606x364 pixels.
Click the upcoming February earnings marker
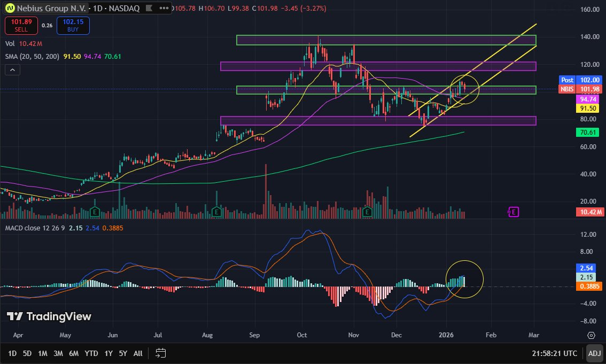click(513, 212)
